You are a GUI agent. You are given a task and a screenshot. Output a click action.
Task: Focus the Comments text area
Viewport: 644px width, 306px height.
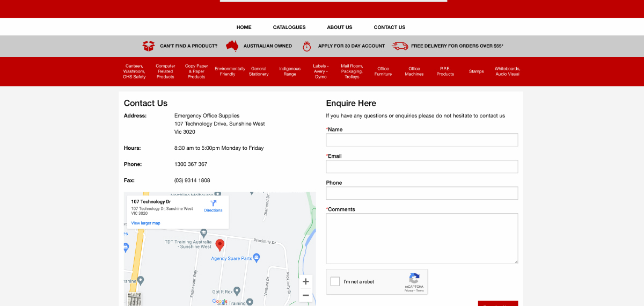[x=422, y=238]
